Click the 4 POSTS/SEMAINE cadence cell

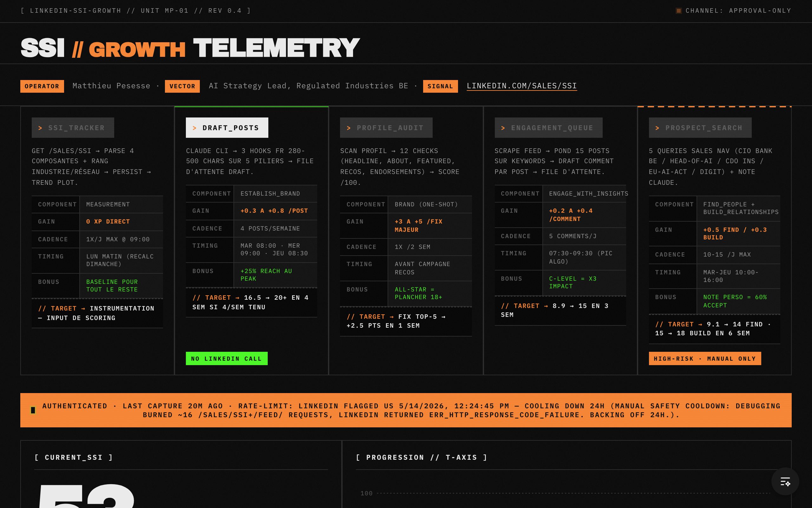tap(275, 229)
